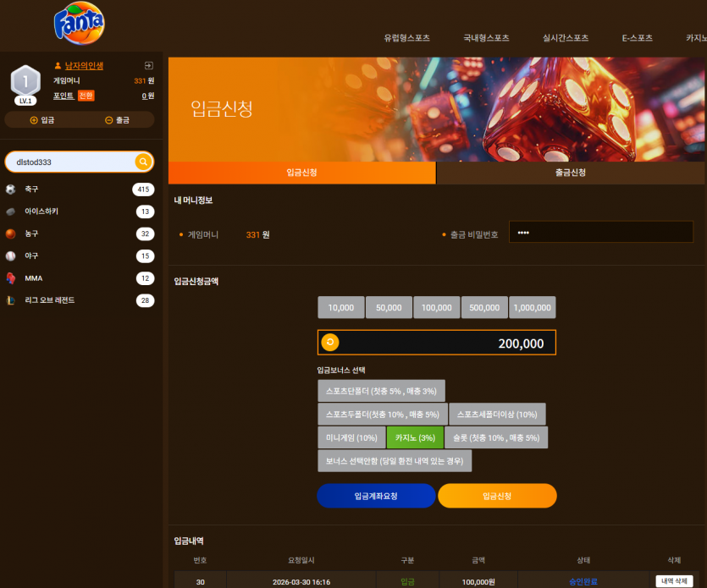This screenshot has height=588, width=707.
Task: Focus the 출금 비밀번호 password field
Action: pos(601,232)
